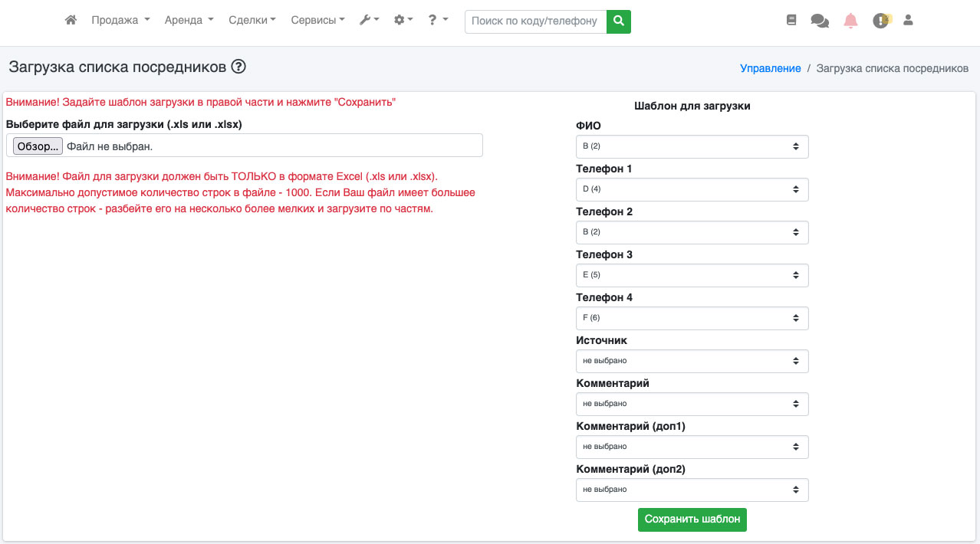Screen dimensions: 980x544
Task: Click the Обзор... file browse button
Action: tap(37, 146)
